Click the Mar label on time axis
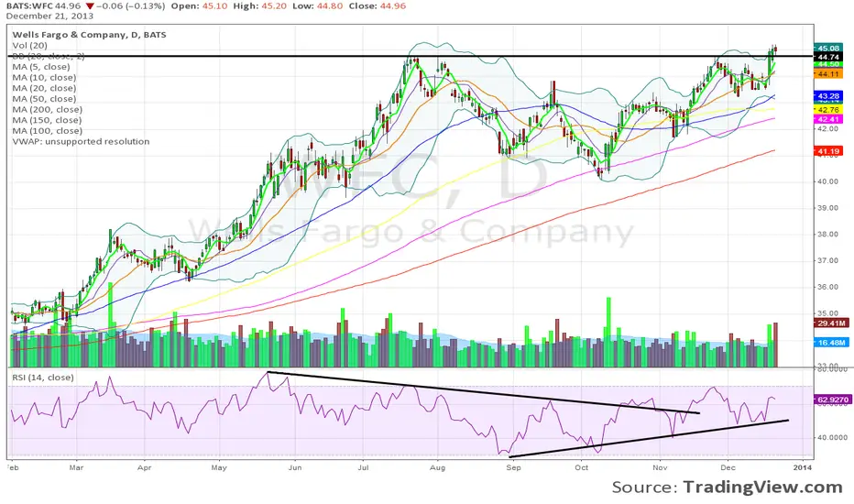 tap(77, 467)
